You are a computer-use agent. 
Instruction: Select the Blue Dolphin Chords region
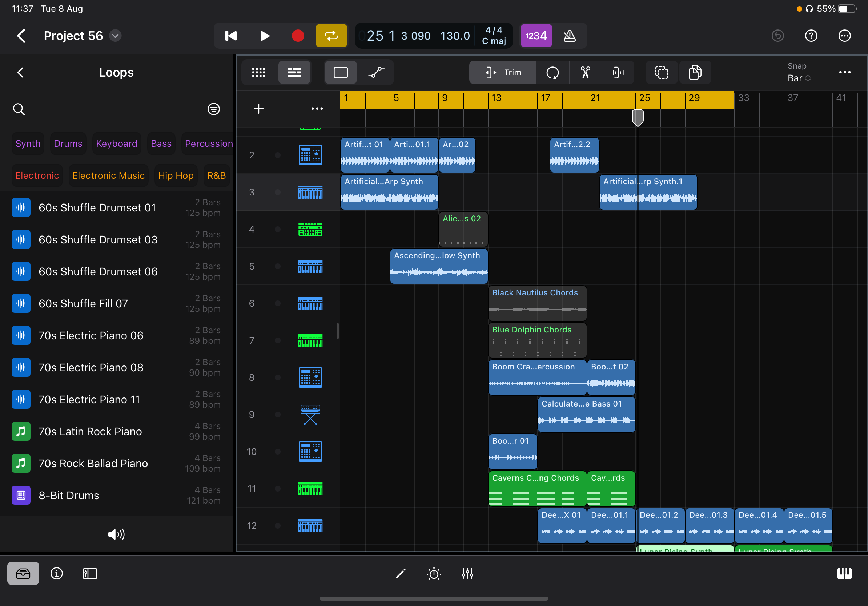pos(537,340)
